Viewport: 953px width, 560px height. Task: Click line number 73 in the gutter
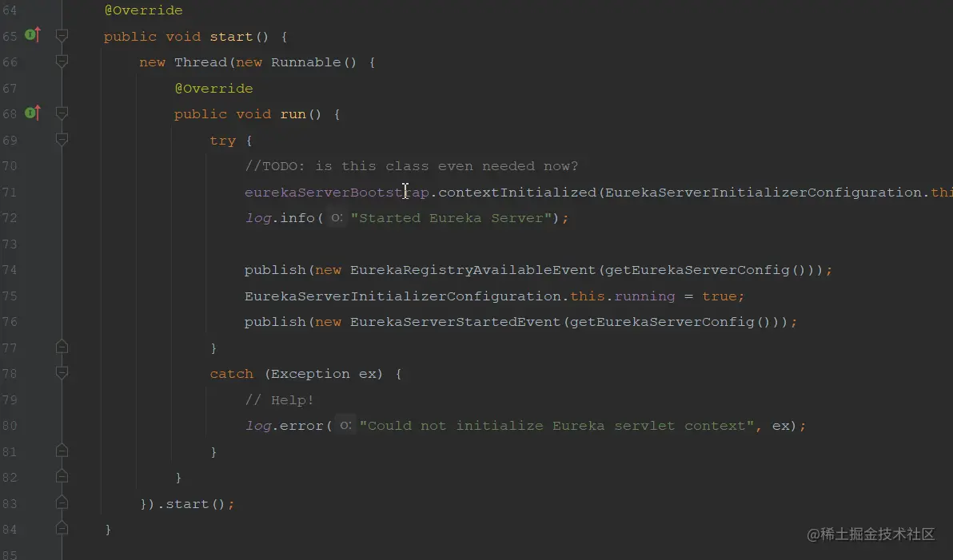10,244
